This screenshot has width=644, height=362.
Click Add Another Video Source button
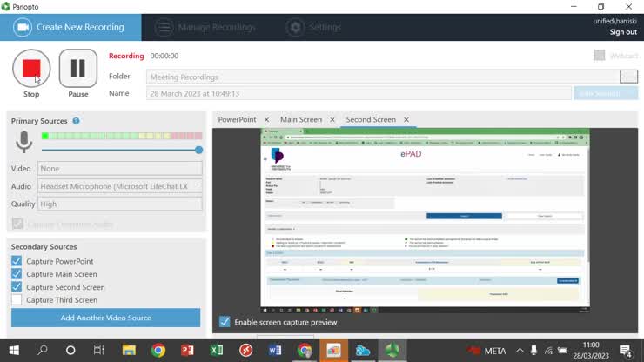105,318
